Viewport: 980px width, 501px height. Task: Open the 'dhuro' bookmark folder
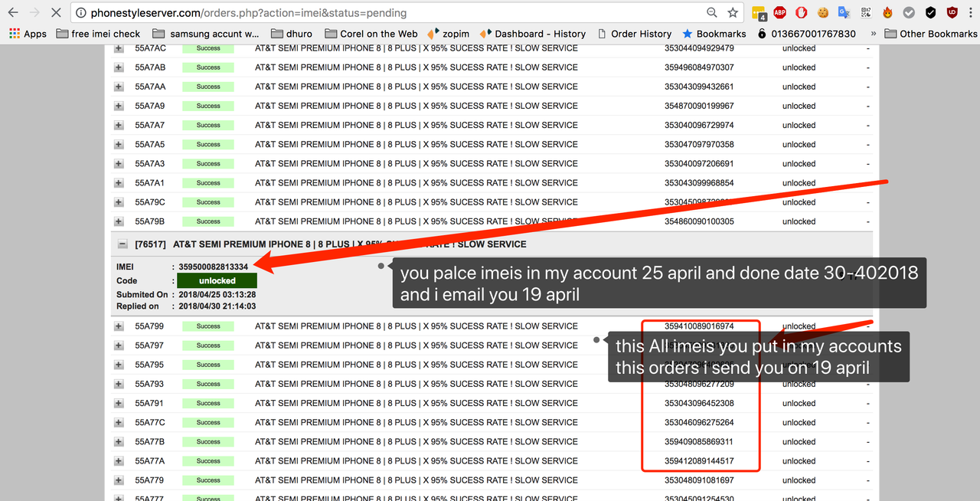pyautogui.click(x=292, y=34)
